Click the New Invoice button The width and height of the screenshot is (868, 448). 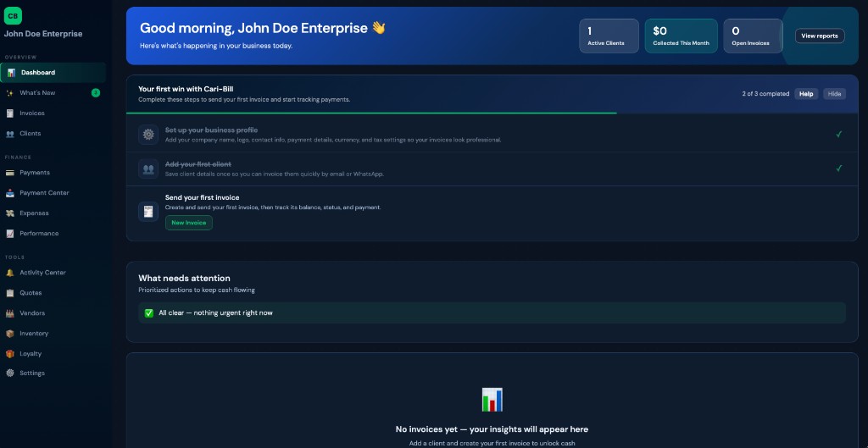(189, 223)
